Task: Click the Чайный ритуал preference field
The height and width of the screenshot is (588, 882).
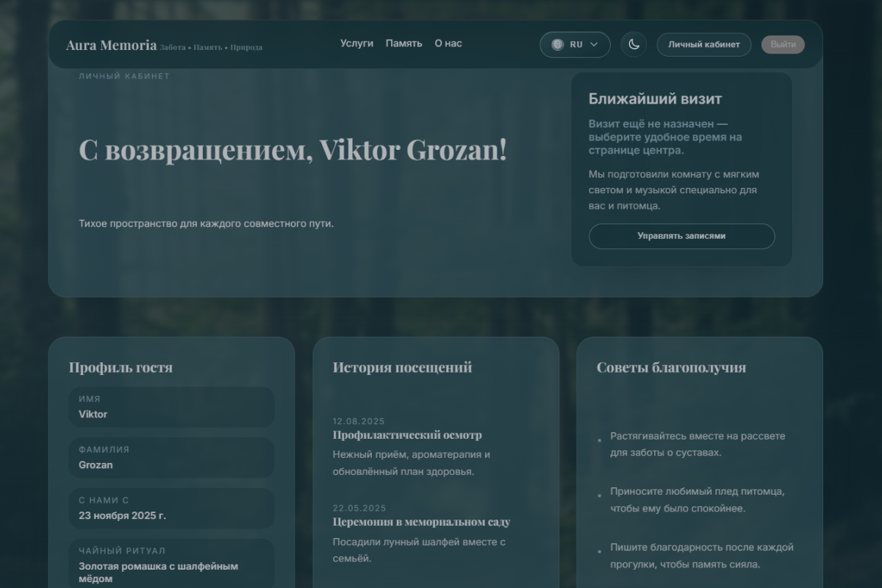Action: [171, 564]
